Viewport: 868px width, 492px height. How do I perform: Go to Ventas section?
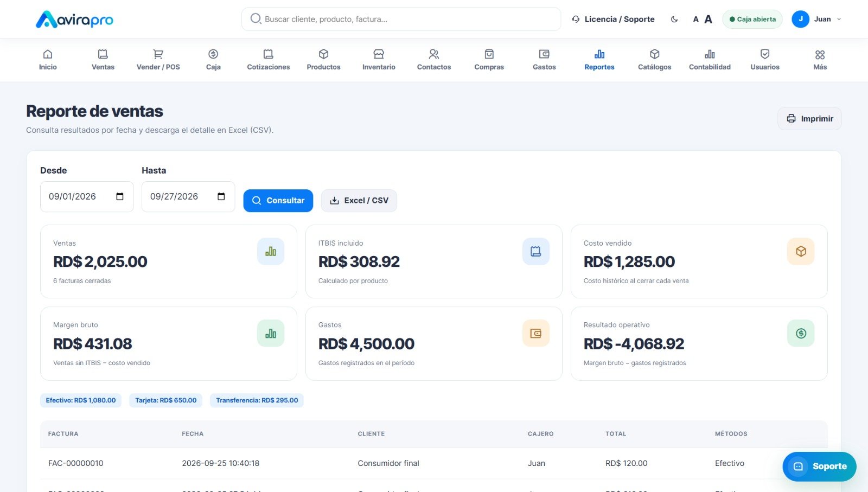click(x=103, y=60)
